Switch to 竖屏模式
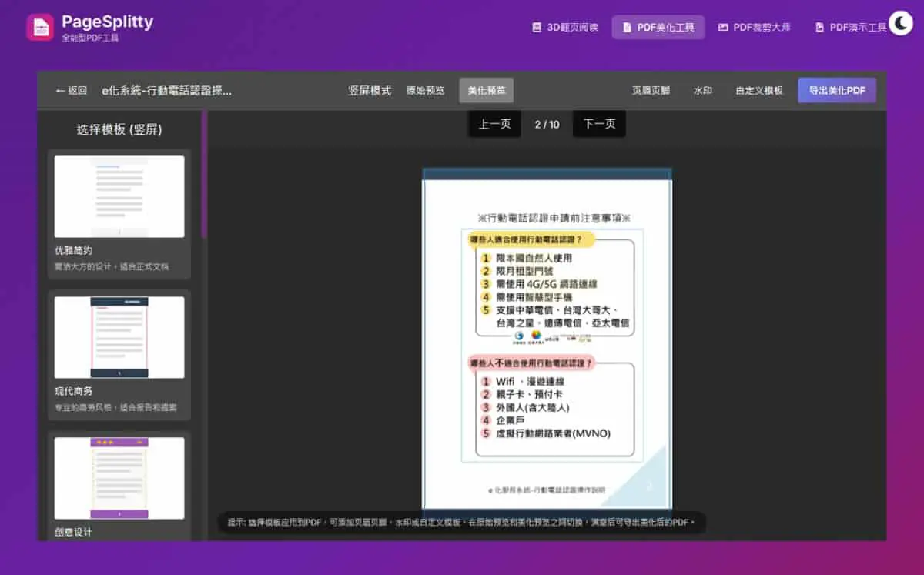This screenshot has height=575, width=924. click(370, 91)
